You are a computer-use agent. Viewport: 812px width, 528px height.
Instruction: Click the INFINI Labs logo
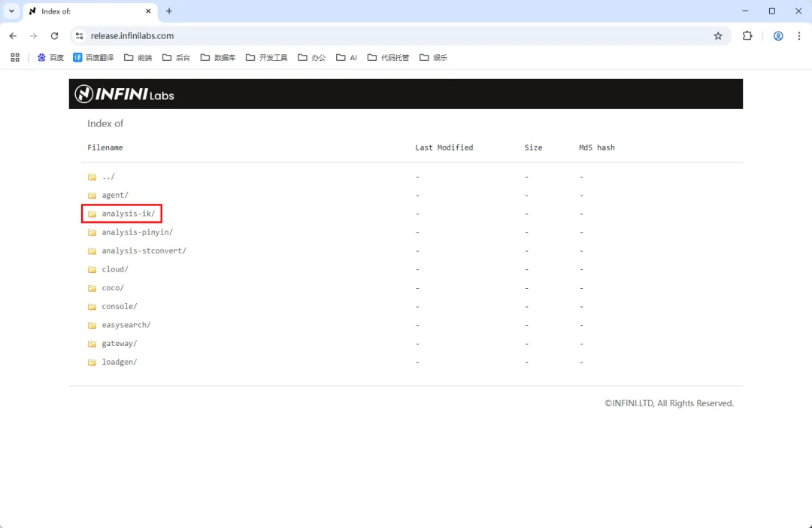click(x=124, y=94)
